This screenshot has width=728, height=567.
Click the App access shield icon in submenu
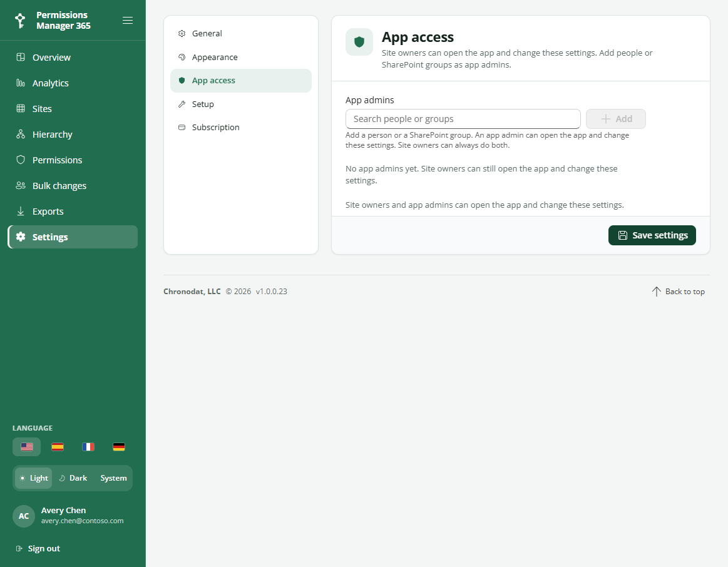[x=182, y=80]
